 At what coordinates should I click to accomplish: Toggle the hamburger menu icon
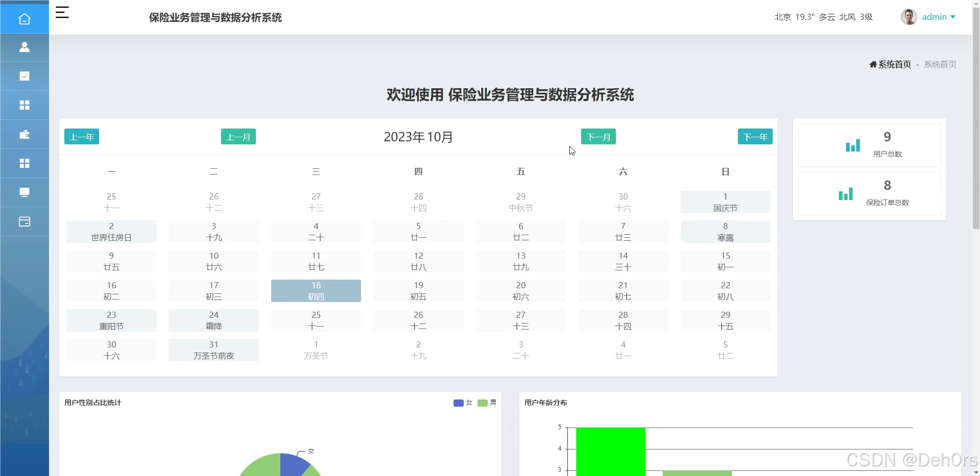(x=62, y=12)
